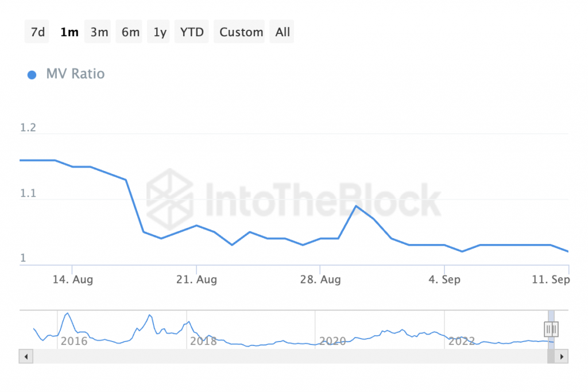Show All historical data
The height and width of the screenshot is (392, 588).
click(x=282, y=32)
